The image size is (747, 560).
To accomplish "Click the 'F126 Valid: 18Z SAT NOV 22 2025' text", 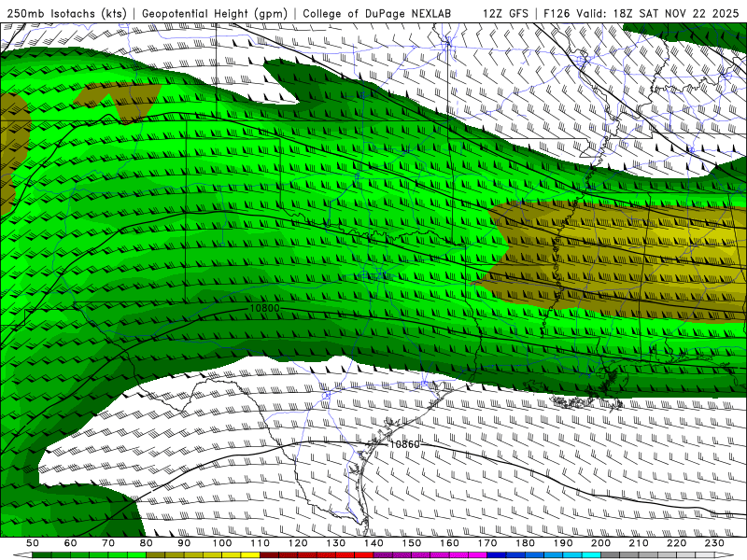I will tap(641, 13).
